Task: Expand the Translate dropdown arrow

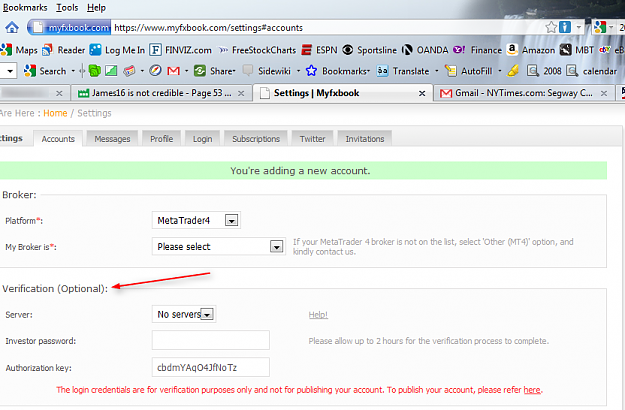Action: 436,71
